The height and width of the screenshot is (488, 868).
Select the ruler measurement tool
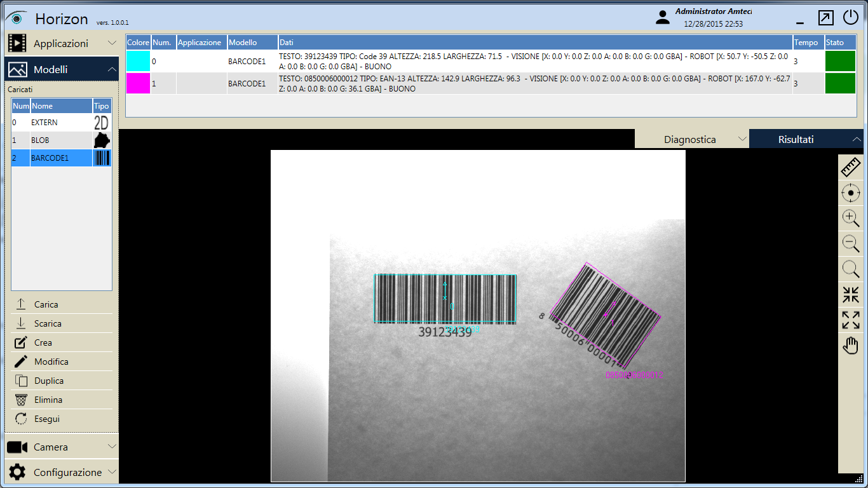(x=851, y=168)
